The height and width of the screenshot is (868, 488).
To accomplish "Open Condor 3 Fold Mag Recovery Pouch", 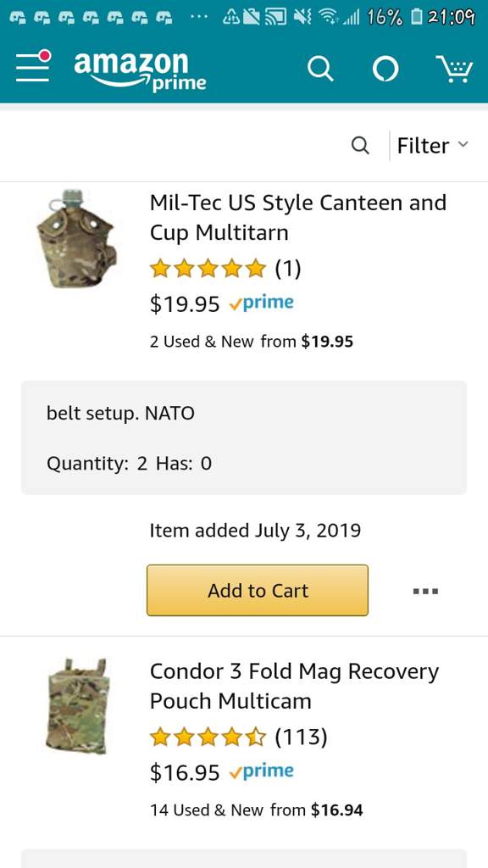I will pos(294,686).
